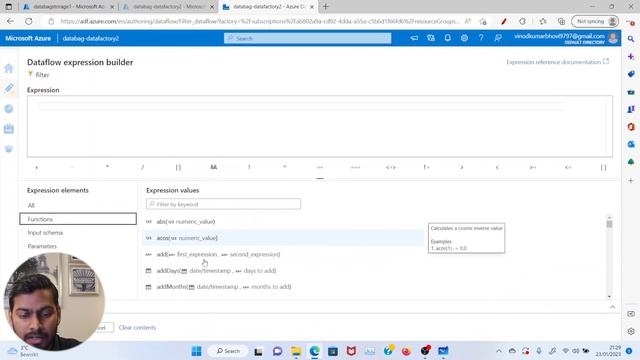Insert the plus operator
The height and width of the screenshot is (360, 640).
[36, 167]
